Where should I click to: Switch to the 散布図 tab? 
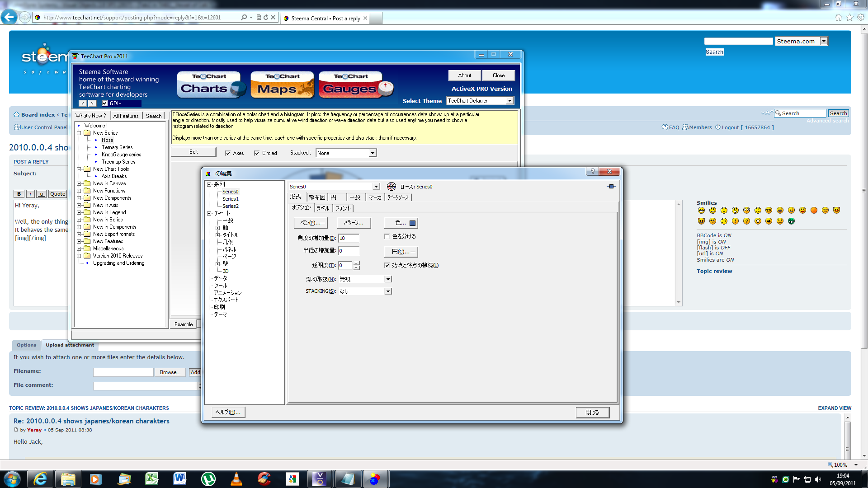317,197
